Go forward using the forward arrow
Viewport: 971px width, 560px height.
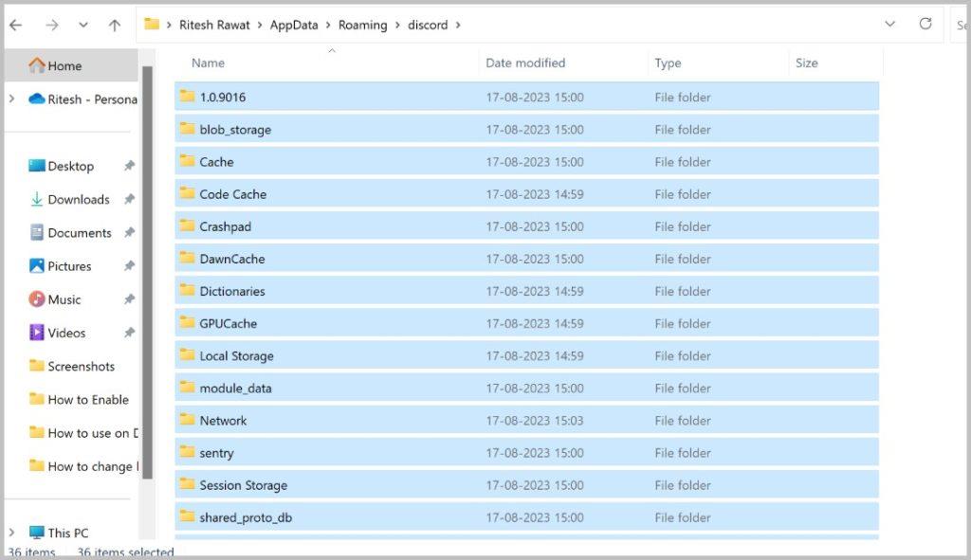52,25
